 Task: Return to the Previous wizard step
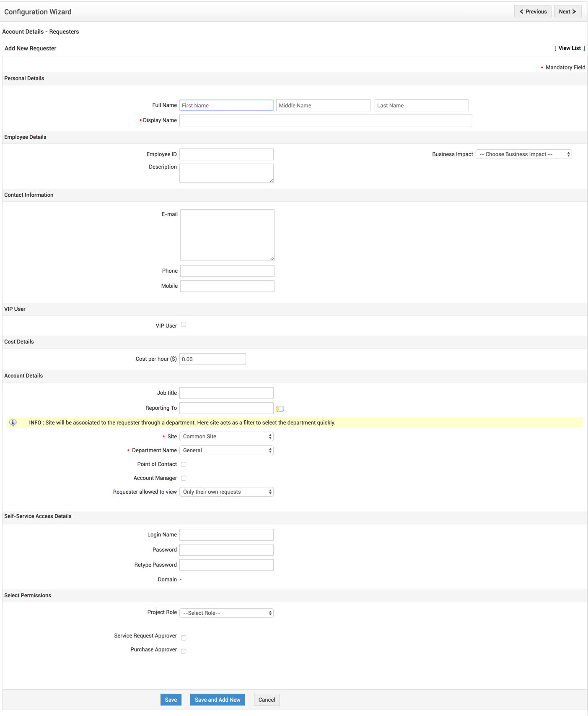tap(533, 12)
